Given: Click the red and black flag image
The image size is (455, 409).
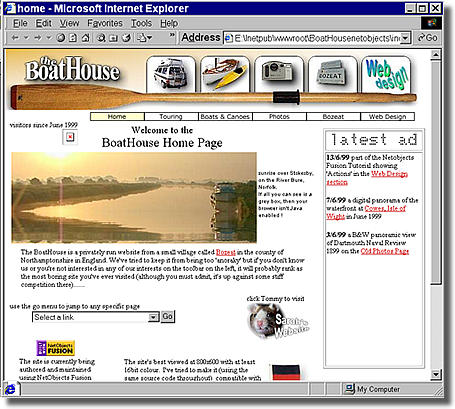Looking at the screenshot, I should tap(286, 372).
